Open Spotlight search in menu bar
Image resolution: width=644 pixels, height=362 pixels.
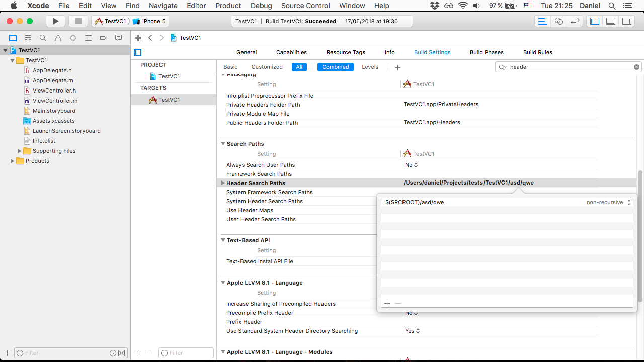612,6
